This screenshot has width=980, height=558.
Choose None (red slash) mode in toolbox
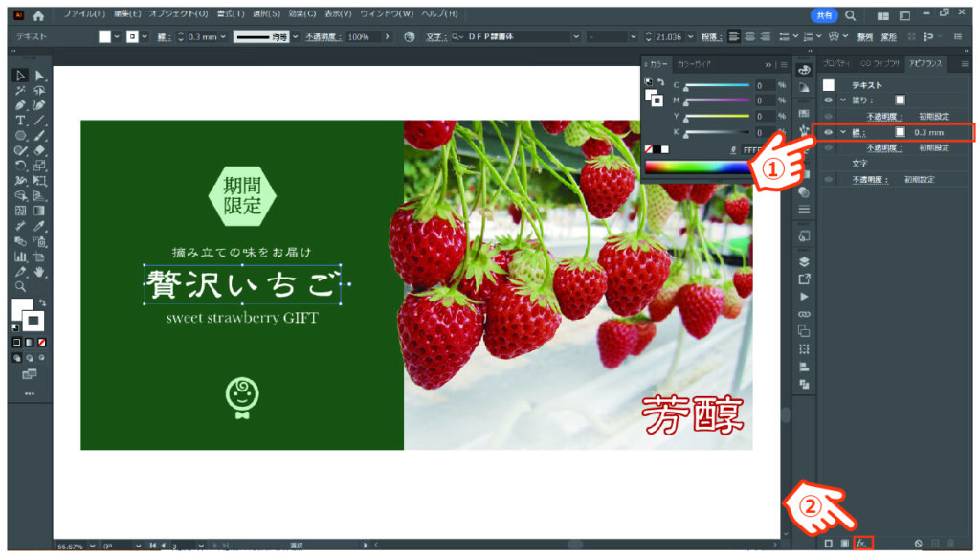[42, 343]
